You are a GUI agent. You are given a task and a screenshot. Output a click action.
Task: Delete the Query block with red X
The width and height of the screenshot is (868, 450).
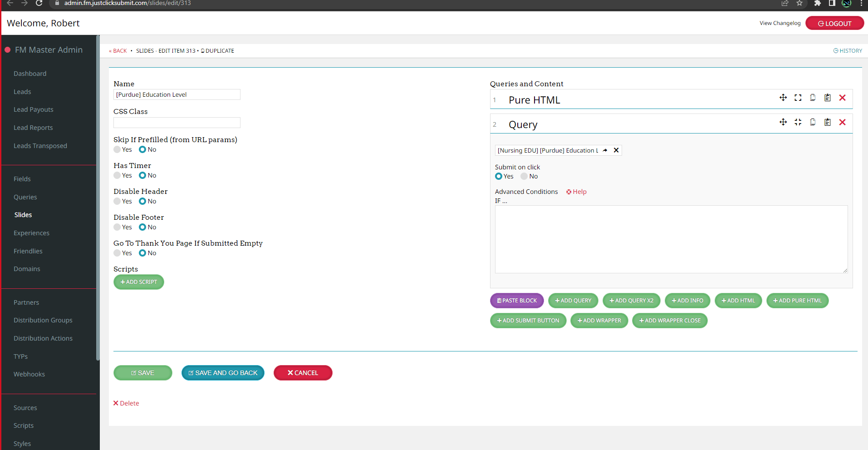tap(842, 122)
